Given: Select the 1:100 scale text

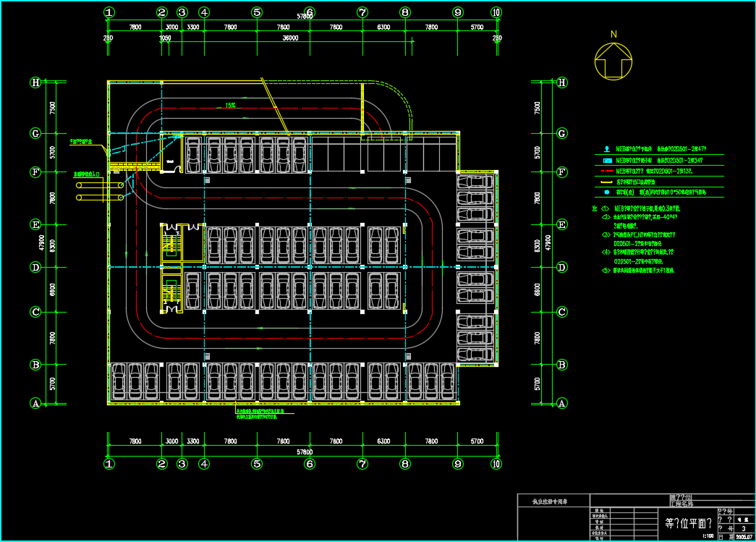Looking at the screenshot, I should 707,537.
